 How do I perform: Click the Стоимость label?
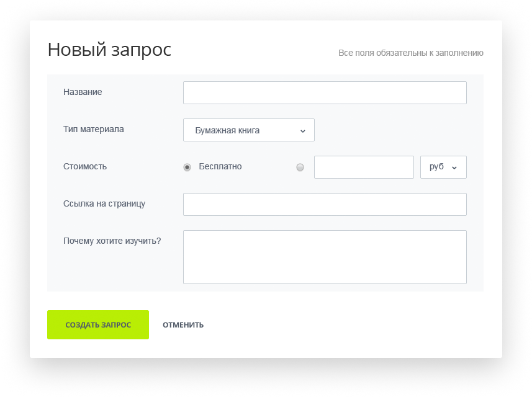85,166
